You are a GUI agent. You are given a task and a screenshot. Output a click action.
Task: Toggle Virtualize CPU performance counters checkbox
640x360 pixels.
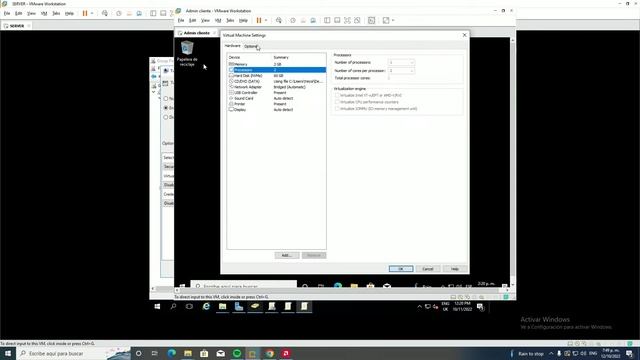click(x=337, y=102)
